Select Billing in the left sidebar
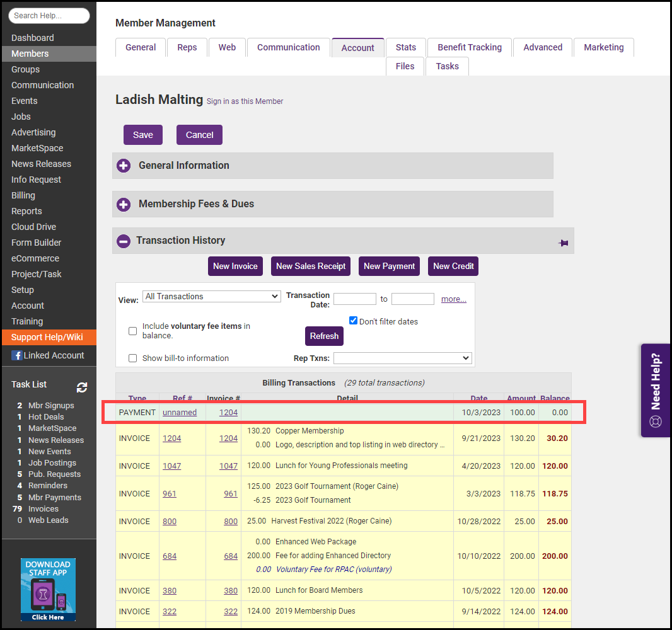 coord(23,195)
